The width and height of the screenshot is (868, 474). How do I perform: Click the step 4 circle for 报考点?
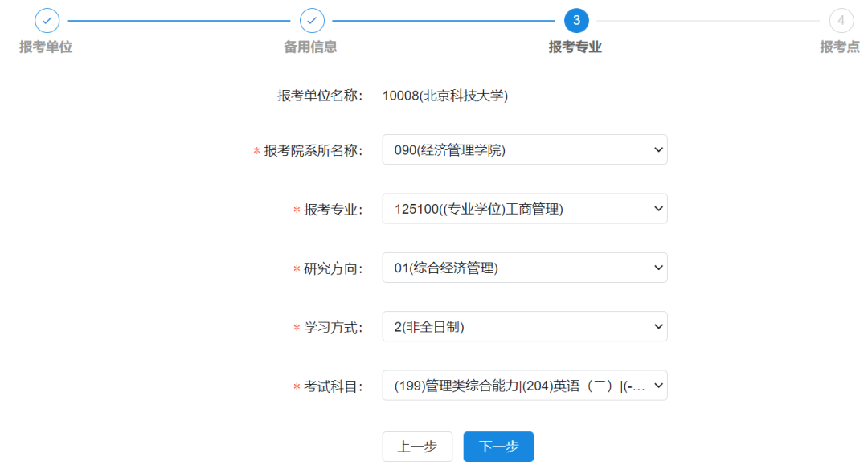click(x=841, y=21)
